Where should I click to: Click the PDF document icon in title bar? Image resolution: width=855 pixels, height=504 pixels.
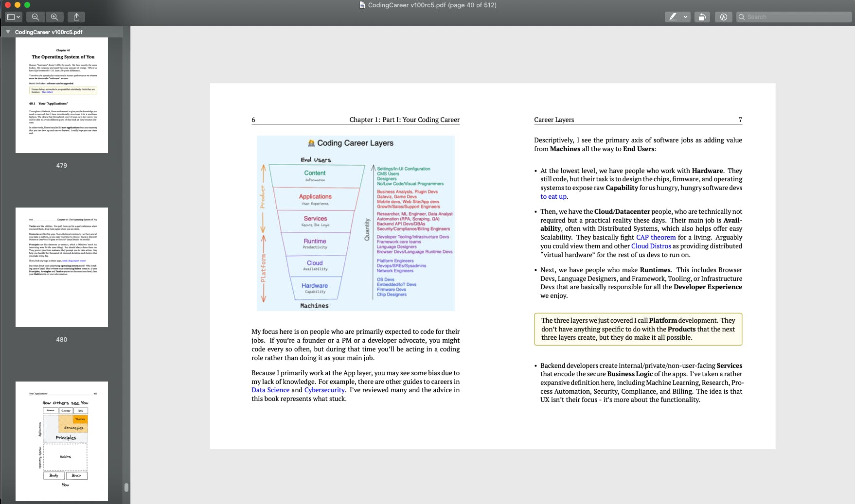pyautogui.click(x=362, y=5)
